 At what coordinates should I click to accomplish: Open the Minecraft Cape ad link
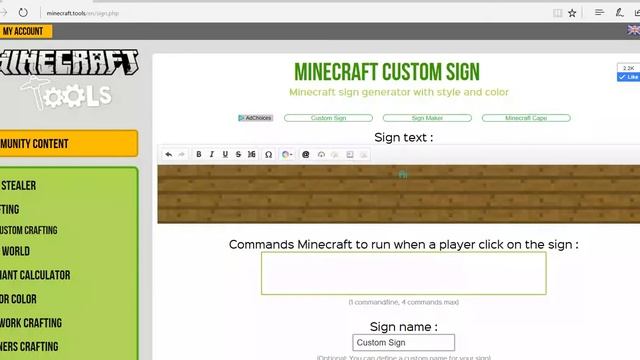click(x=526, y=118)
